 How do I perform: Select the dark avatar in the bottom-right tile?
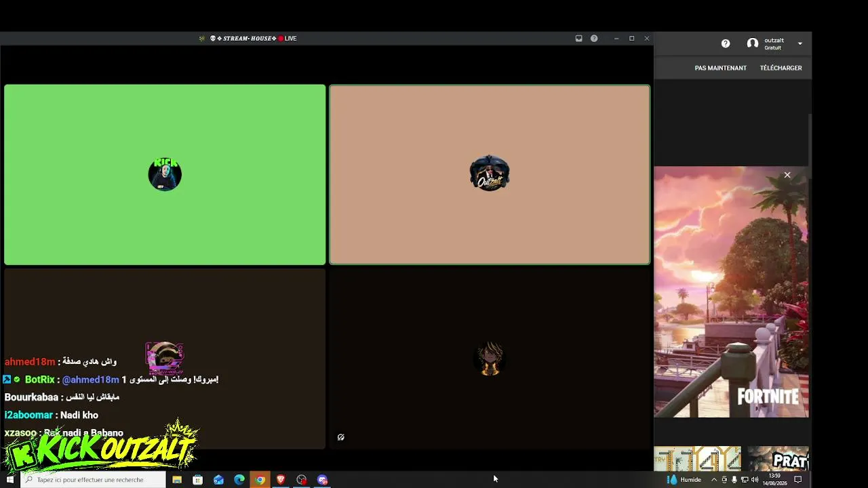coord(490,359)
